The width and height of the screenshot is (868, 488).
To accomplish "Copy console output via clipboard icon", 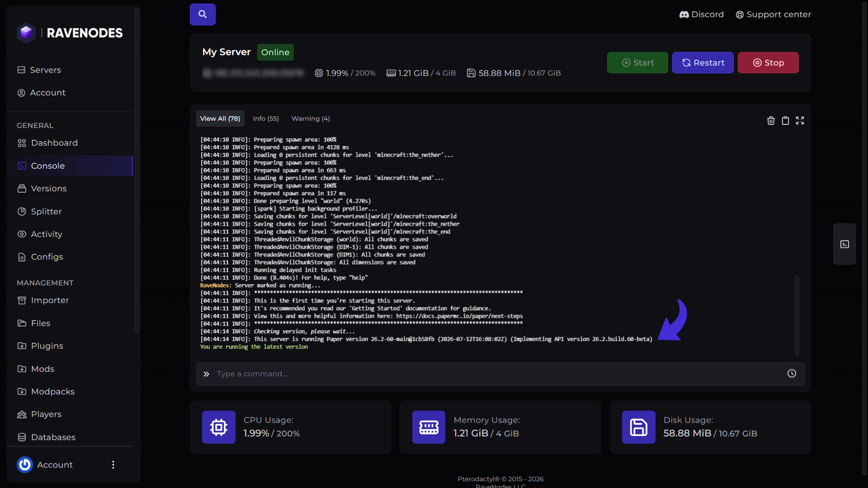I will (785, 120).
